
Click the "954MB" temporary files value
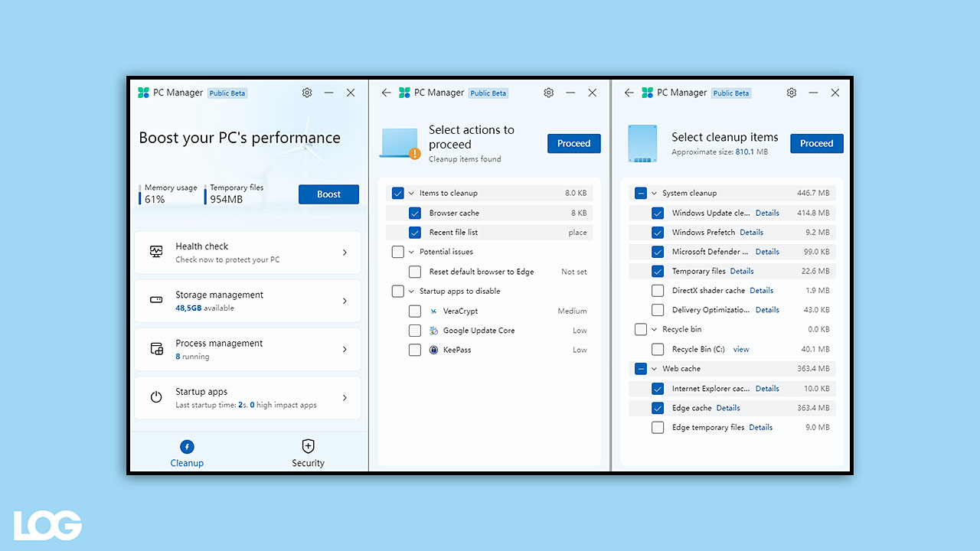(227, 200)
